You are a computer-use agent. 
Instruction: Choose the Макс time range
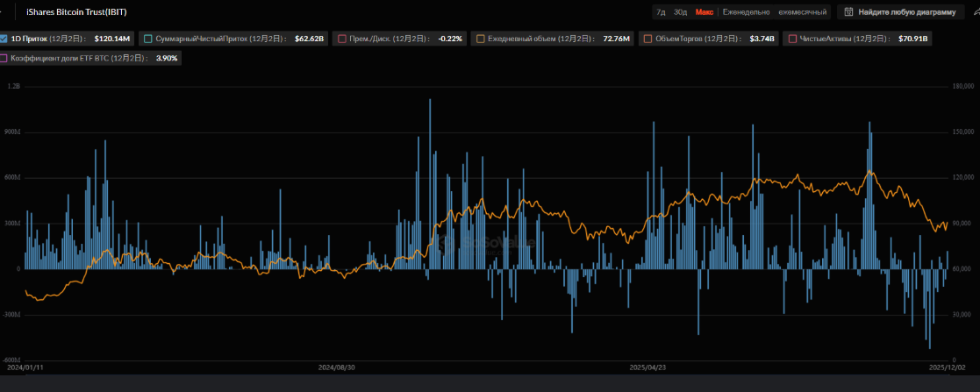tap(704, 12)
